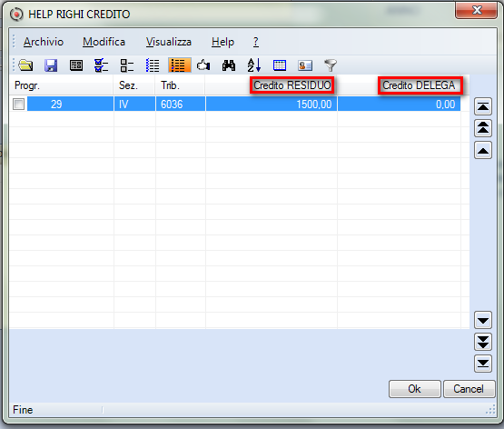Click the funnel filter icon
Viewport: 504px width, 429px height.
click(x=331, y=65)
